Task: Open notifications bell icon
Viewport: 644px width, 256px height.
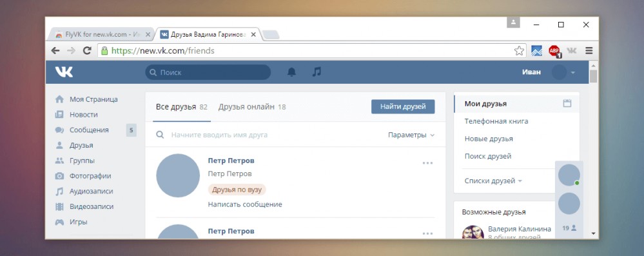Action: coord(291,72)
